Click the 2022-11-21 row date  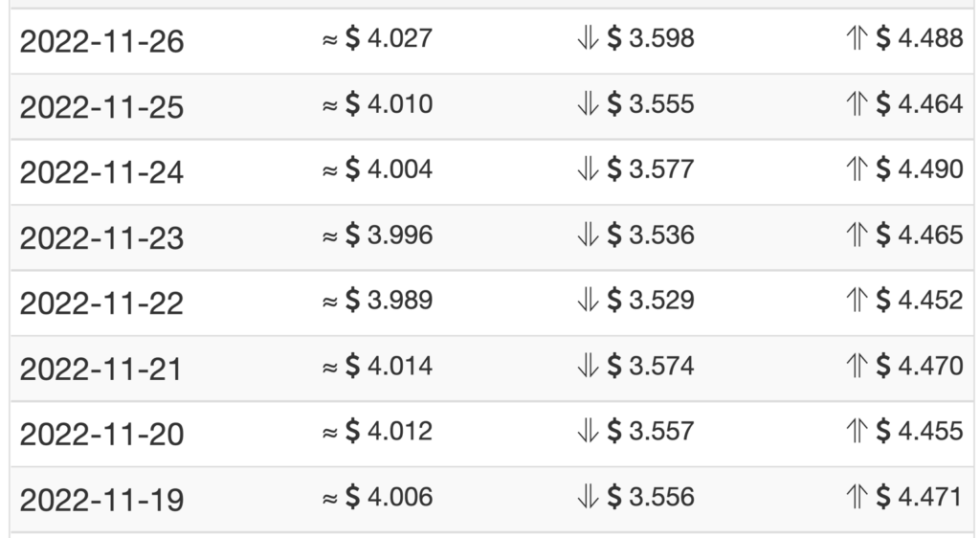click(x=100, y=370)
